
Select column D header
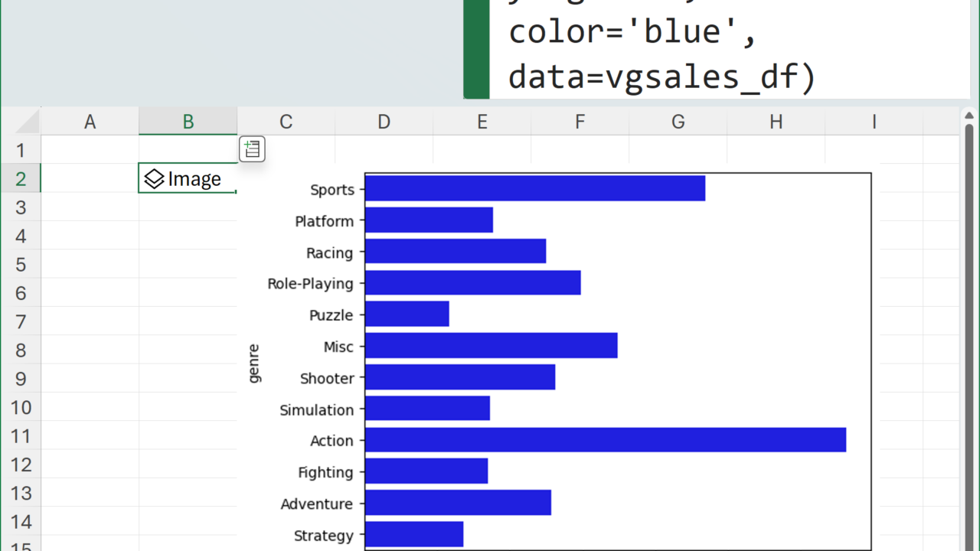384,122
